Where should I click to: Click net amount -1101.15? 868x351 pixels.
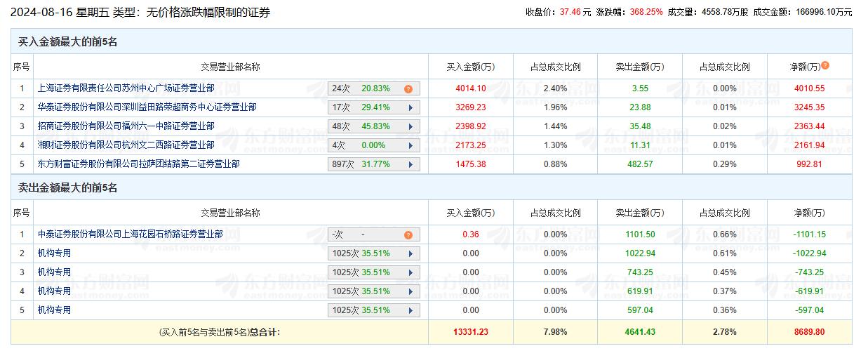809,234
